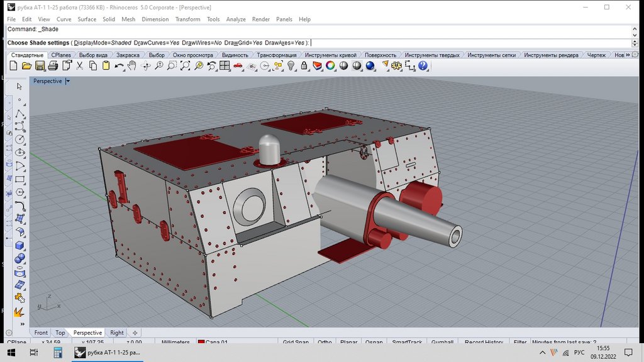The image size is (644, 362).
Task: Open the bottom-left gear options menu
Action: click(9, 333)
